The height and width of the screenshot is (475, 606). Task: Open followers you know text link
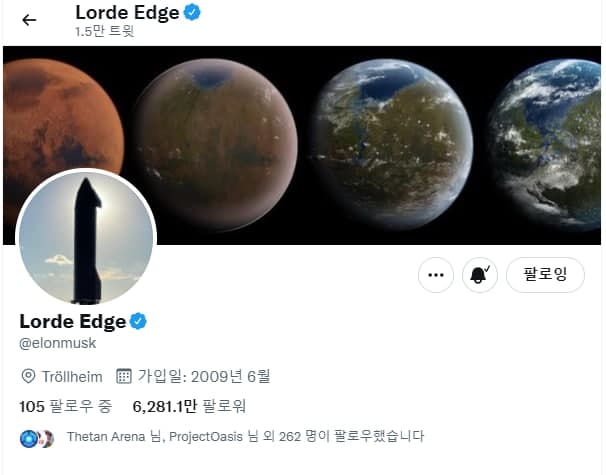[x=245, y=437]
